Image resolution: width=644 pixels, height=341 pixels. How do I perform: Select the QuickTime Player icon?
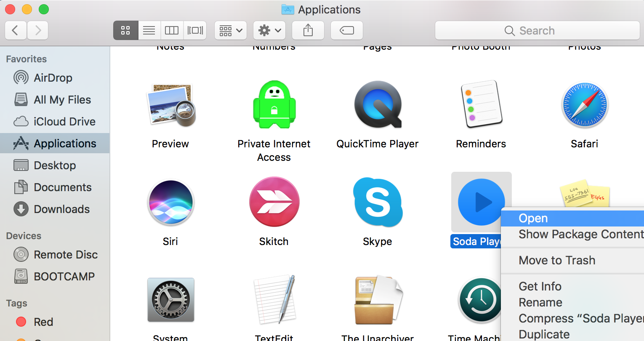(x=378, y=105)
